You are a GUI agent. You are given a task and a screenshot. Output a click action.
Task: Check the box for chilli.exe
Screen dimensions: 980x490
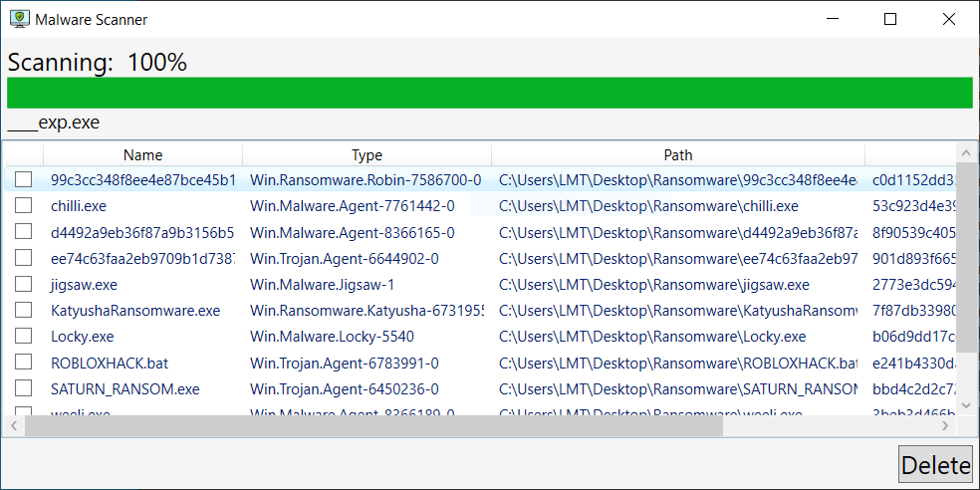click(23, 206)
